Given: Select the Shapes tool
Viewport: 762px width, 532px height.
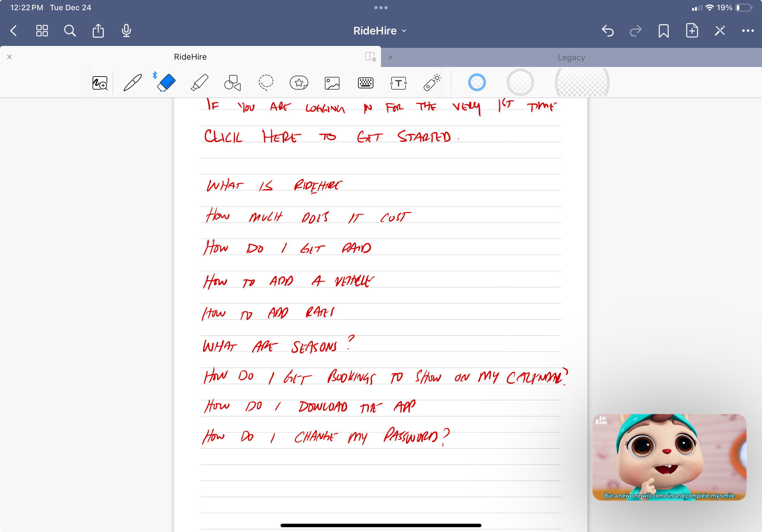Looking at the screenshot, I should click(x=232, y=83).
